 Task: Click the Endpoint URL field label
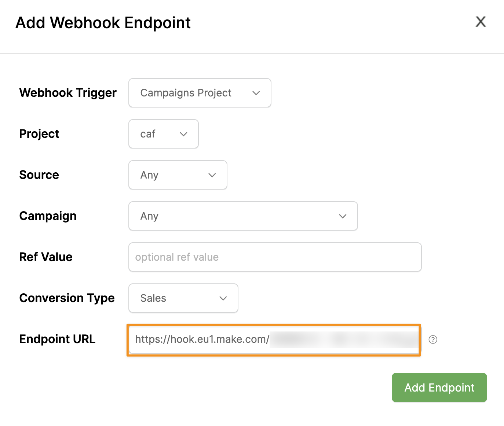pyautogui.click(x=57, y=339)
